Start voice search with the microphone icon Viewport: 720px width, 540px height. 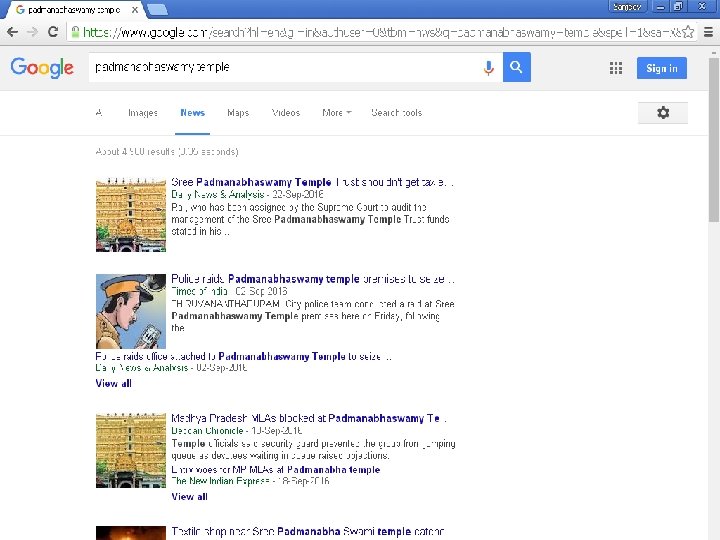point(489,68)
